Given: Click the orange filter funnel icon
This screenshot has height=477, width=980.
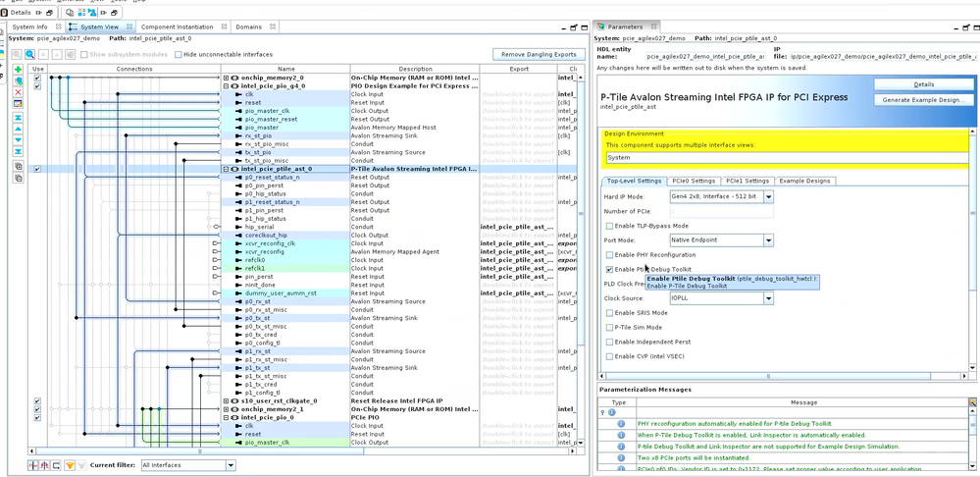Looking at the screenshot, I should pos(70,465).
